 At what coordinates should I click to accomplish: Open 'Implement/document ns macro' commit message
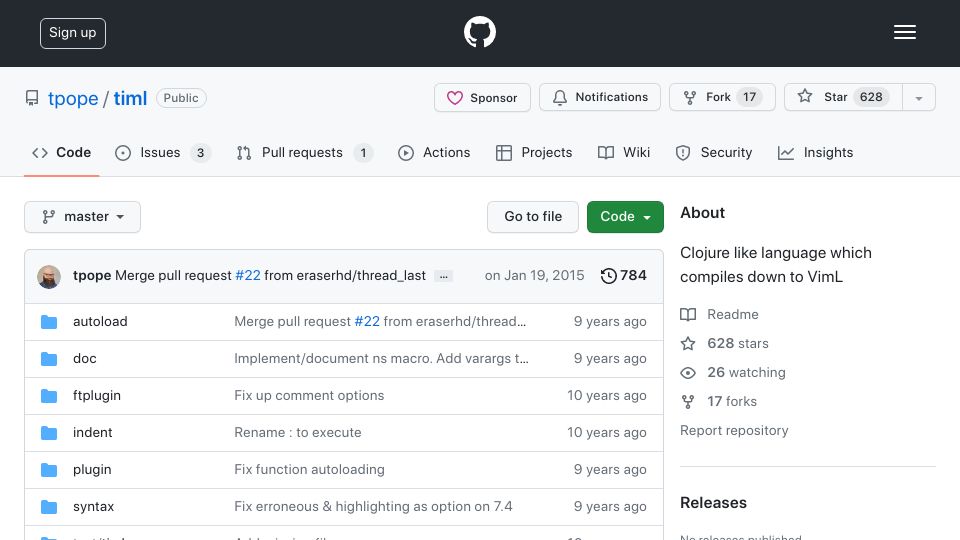[381, 358]
